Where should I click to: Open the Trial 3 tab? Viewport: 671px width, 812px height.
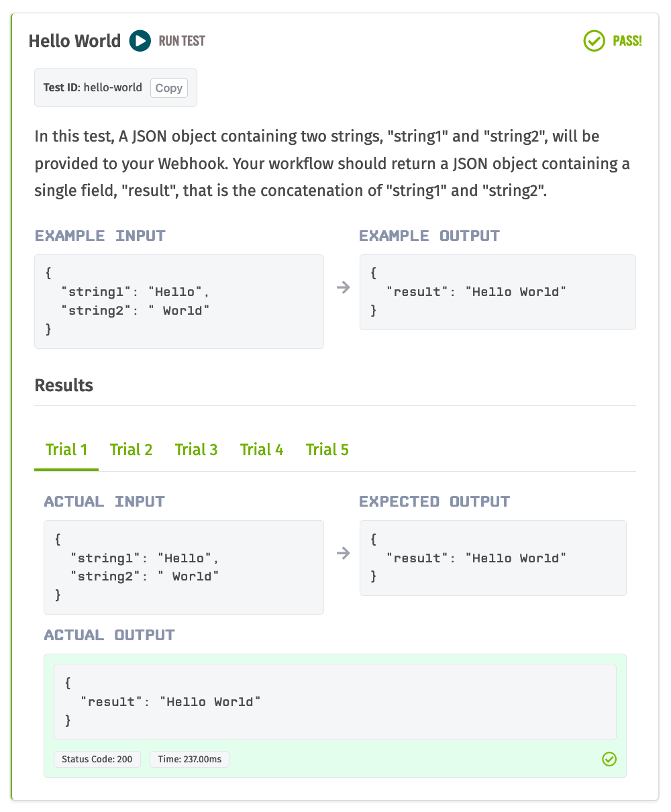(196, 450)
